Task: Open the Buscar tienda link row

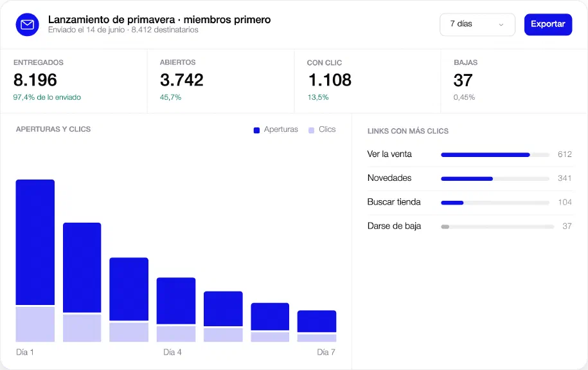Action: point(470,203)
